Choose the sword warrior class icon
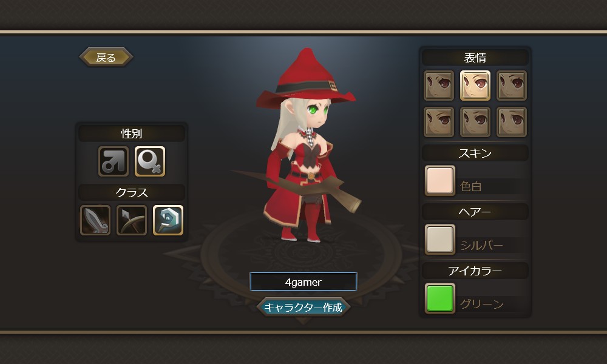This screenshot has height=364, width=607. [x=95, y=220]
